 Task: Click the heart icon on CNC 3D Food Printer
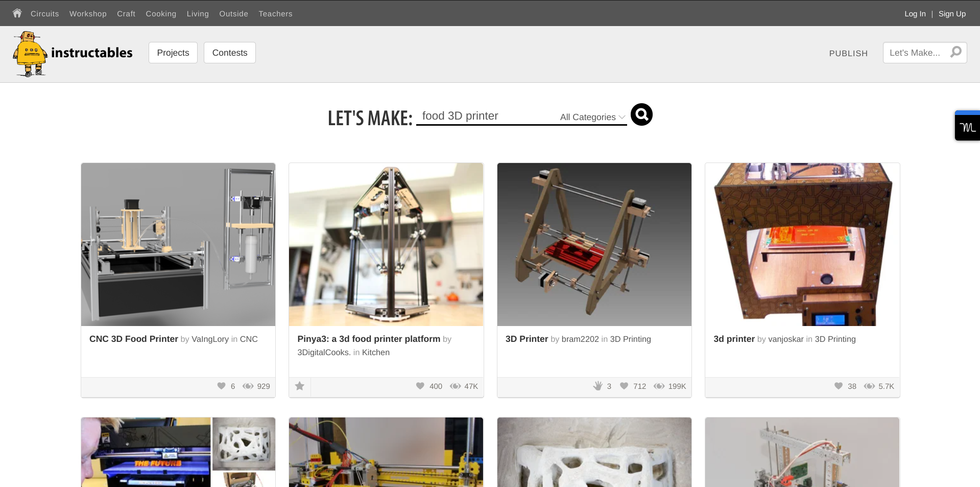[221, 386]
